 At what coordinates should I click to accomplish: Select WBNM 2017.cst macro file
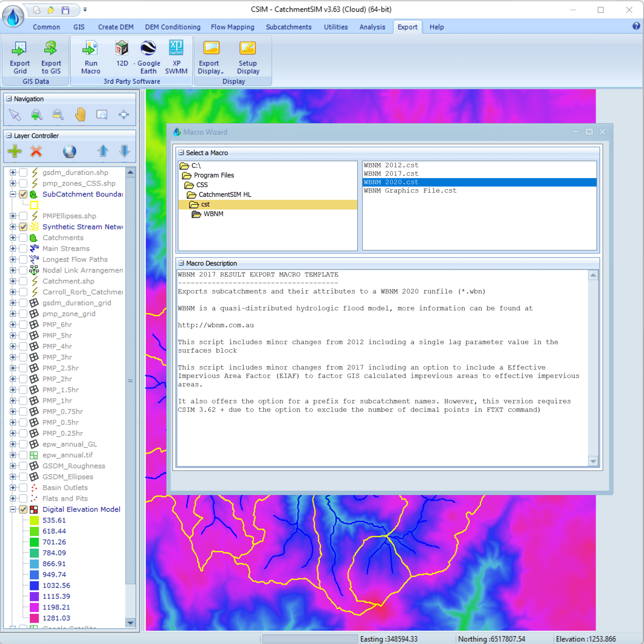391,174
